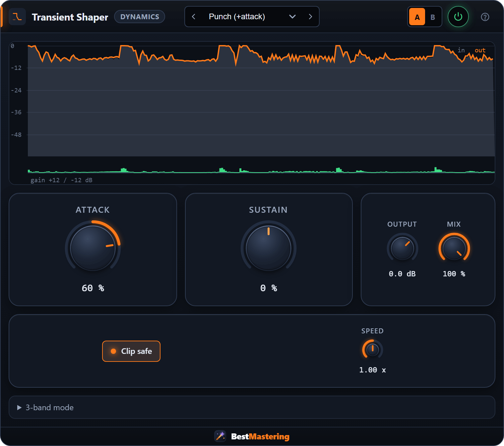This screenshot has width=504, height=446.
Task: Go to the next preset arrow
Action: pos(310,17)
